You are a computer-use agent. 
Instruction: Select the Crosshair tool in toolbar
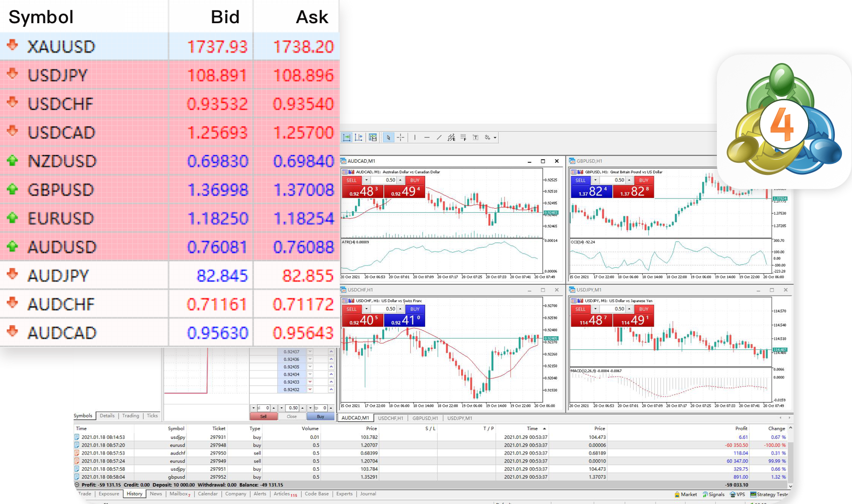click(400, 138)
